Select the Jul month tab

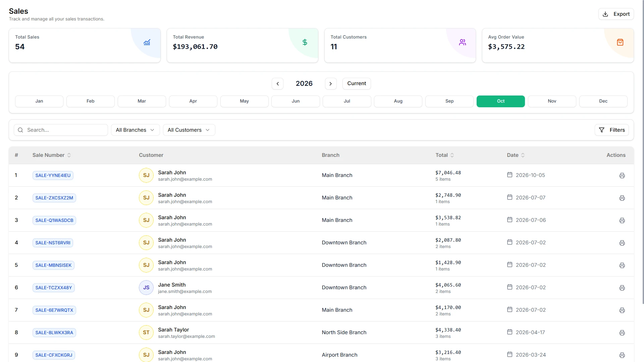pos(347,101)
